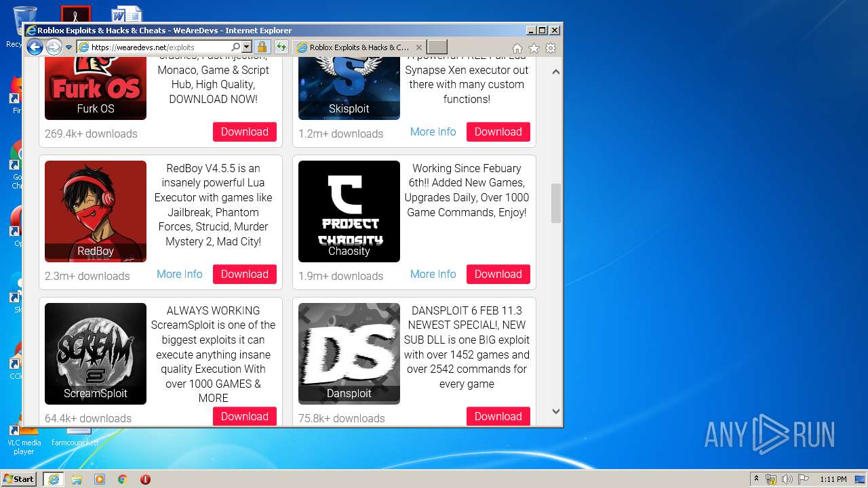Click the security lock icon
Viewport: 868px width, 488px height.
point(262,47)
